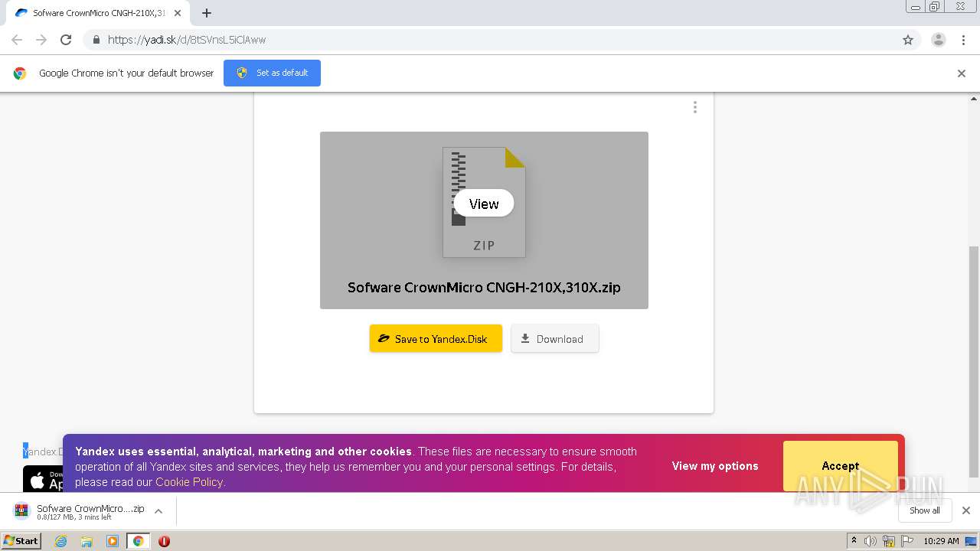Viewport: 980px width, 551px height.
Task: Click the browser forward arrow
Action: tap(41, 40)
